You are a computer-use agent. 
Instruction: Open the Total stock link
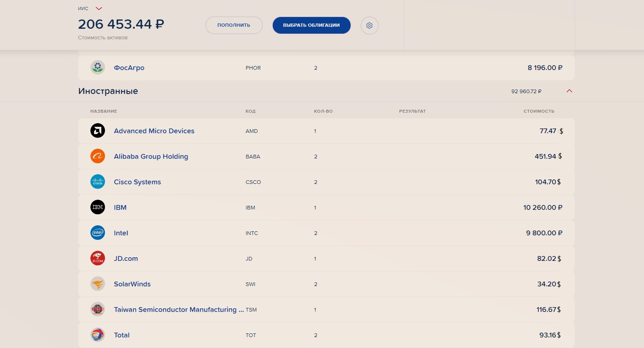coord(122,335)
